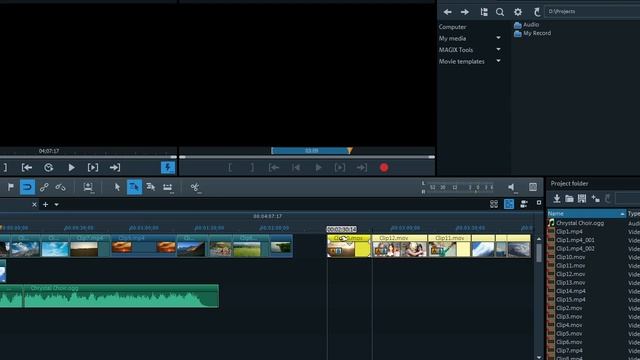Open the movie tab dropdown arrow
The height and width of the screenshot is (360, 640).
click(56, 204)
